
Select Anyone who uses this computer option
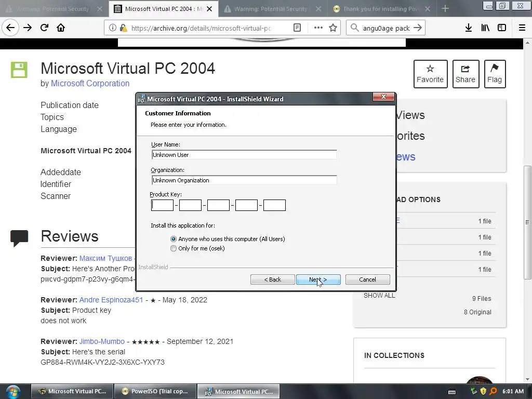coord(174,239)
